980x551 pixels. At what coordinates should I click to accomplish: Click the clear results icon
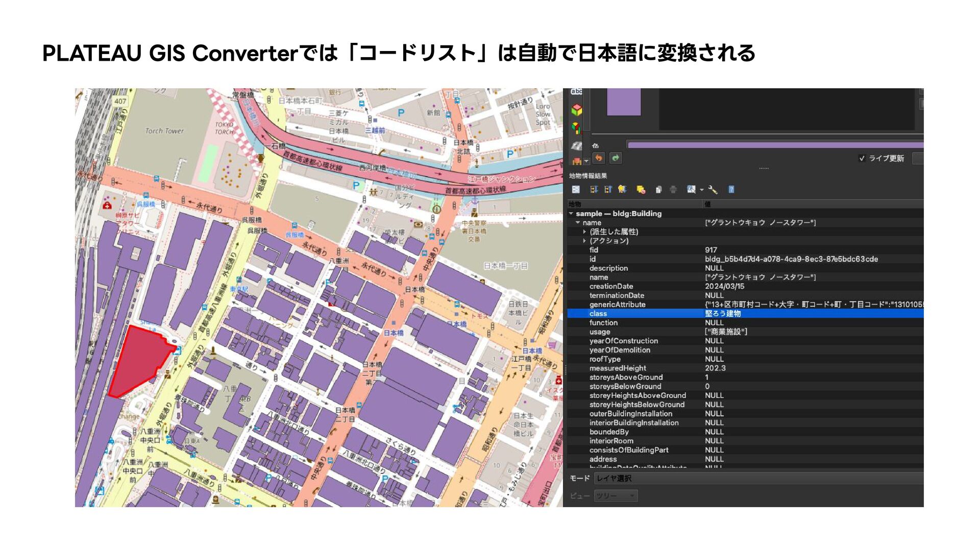(641, 190)
